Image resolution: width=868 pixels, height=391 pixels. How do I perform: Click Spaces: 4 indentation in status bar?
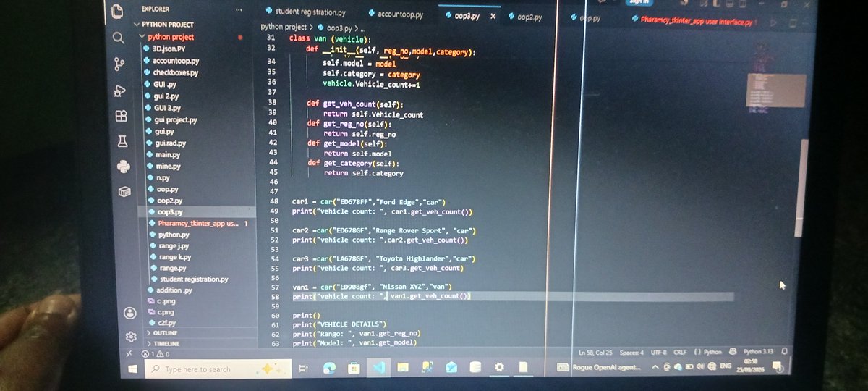coord(631,353)
